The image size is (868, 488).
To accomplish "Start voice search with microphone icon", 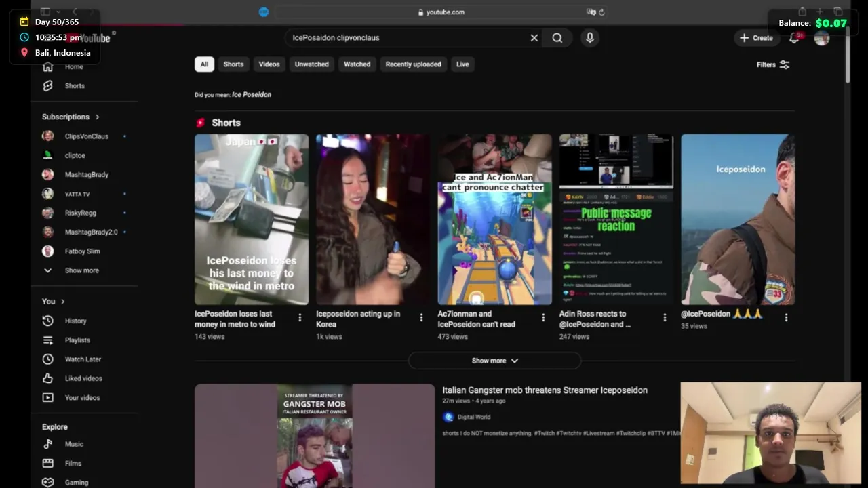I will tap(590, 38).
